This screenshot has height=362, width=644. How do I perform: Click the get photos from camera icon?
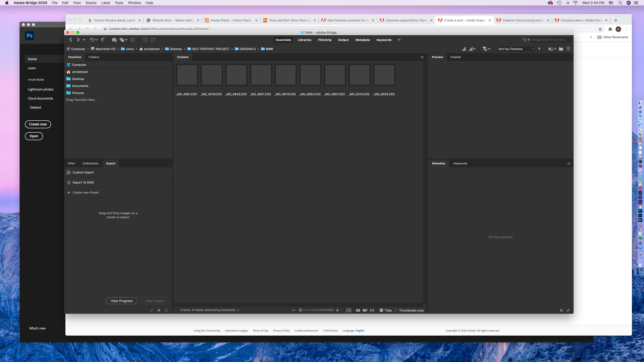tap(114, 40)
